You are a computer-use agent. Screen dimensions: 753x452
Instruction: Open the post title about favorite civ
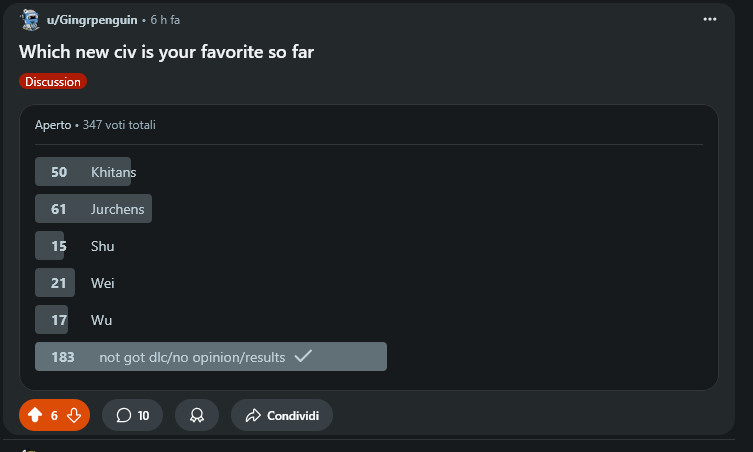[167, 51]
